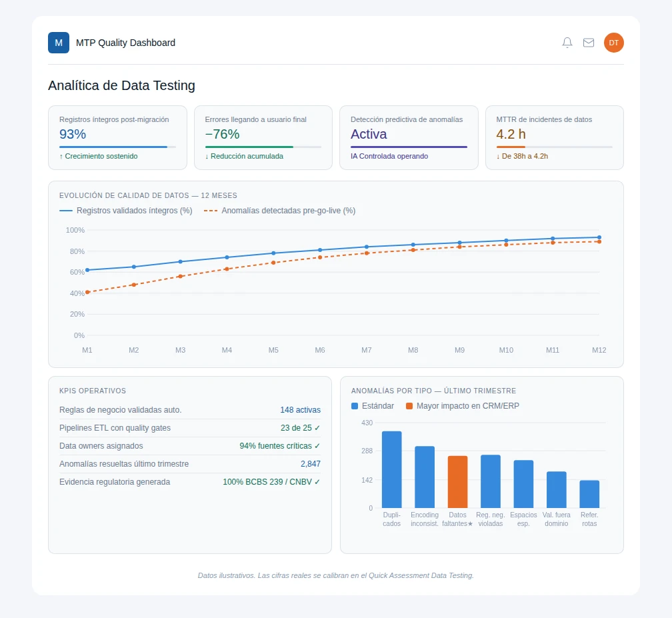Click the '94% fuentes críticas ✓' value

[280, 446]
